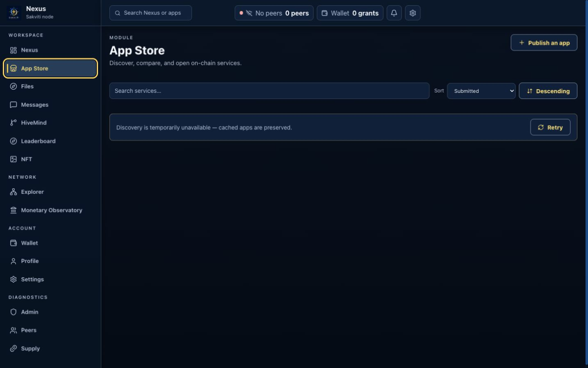Open the Settings label under Account
The image size is (588, 368).
coord(32,279)
